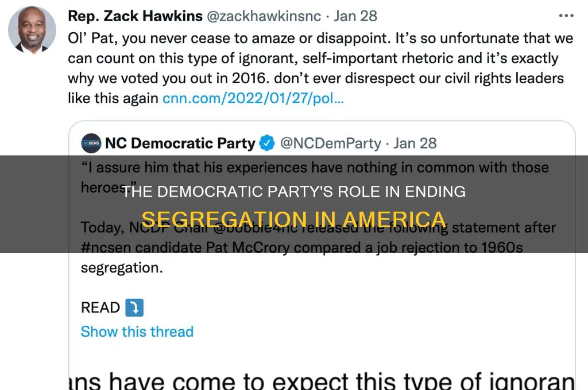Image resolution: width=588 pixels, height=390 pixels.
Task: Click the downward arrow emoji after READ
Action: (x=133, y=308)
